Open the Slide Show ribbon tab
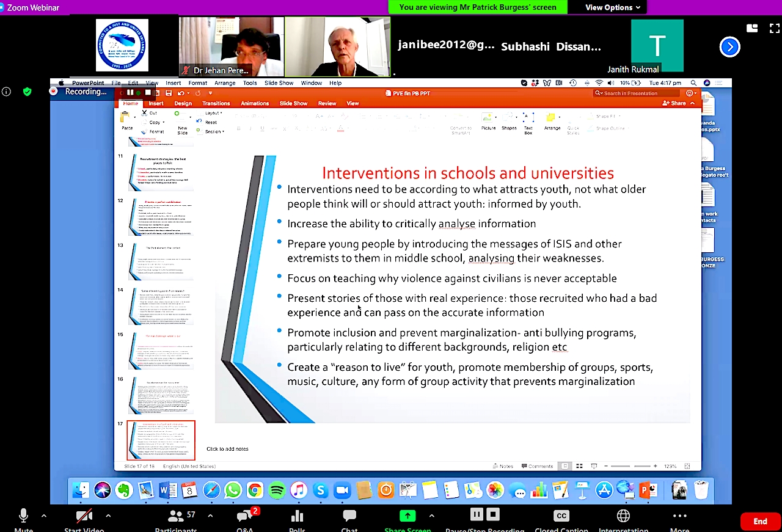Image resolution: width=782 pixels, height=532 pixels. tap(293, 103)
